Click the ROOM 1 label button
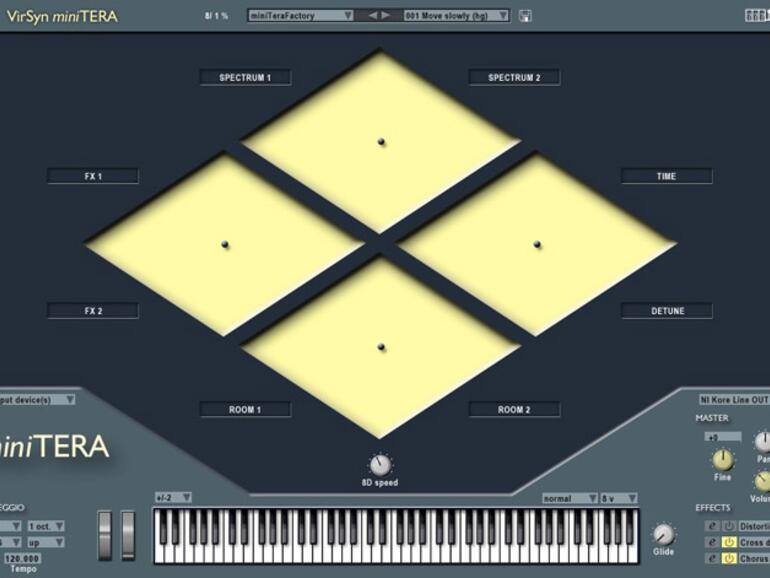 point(245,410)
